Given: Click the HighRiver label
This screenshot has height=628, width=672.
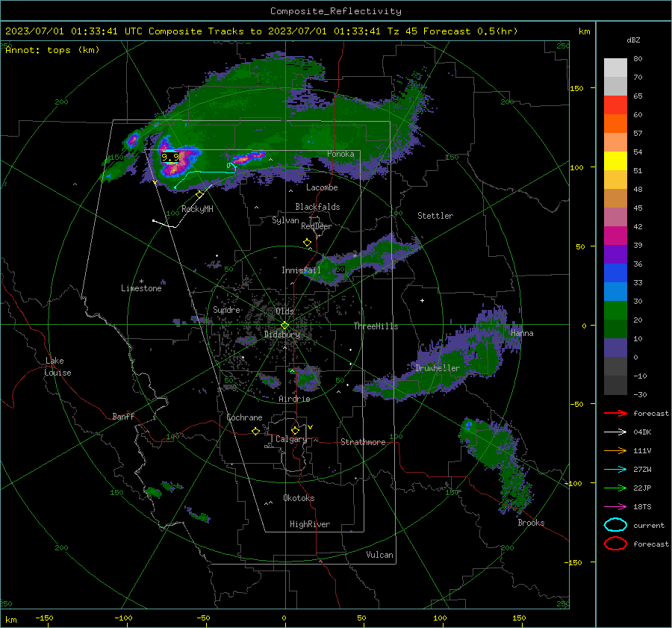Looking at the screenshot, I should pos(310,524).
